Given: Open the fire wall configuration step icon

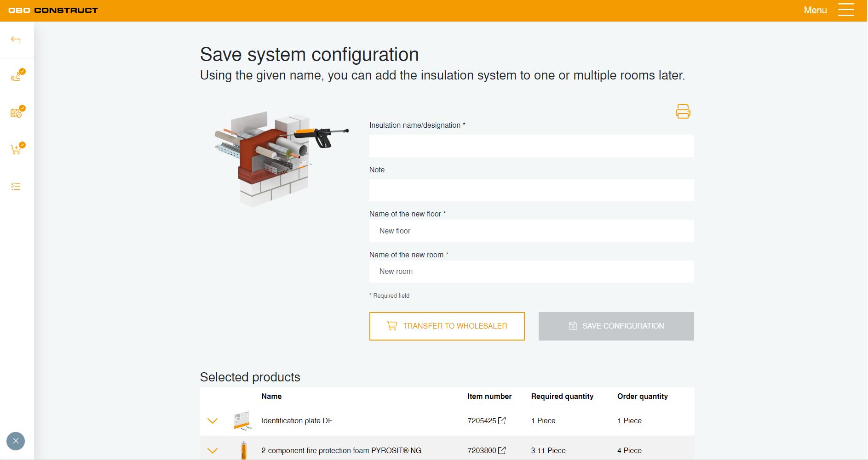Looking at the screenshot, I should coord(17,113).
